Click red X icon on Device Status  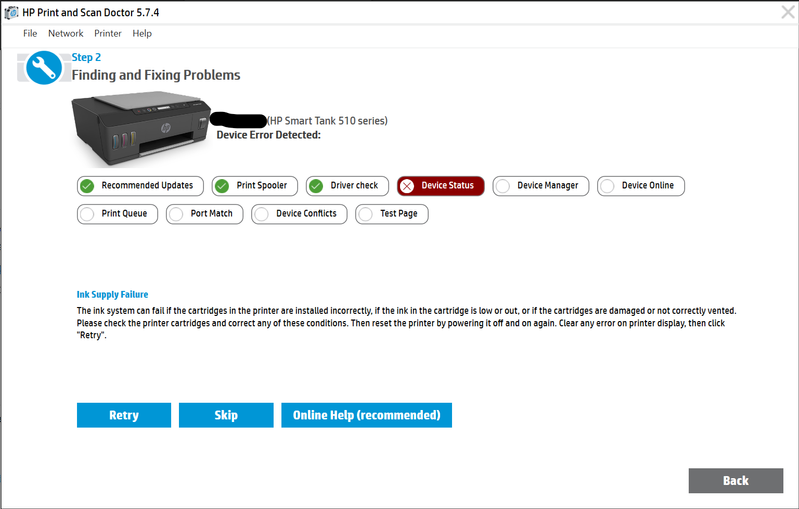click(x=407, y=186)
